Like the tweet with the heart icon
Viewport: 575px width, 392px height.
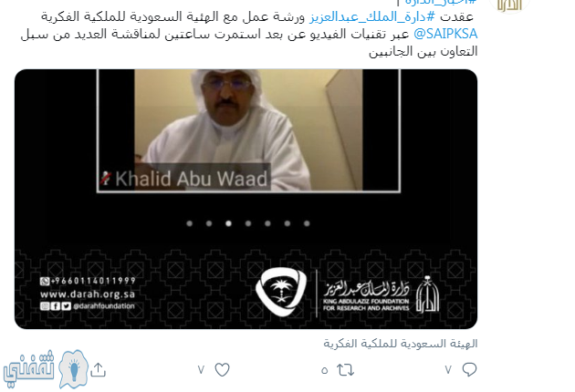(x=222, y=369)
